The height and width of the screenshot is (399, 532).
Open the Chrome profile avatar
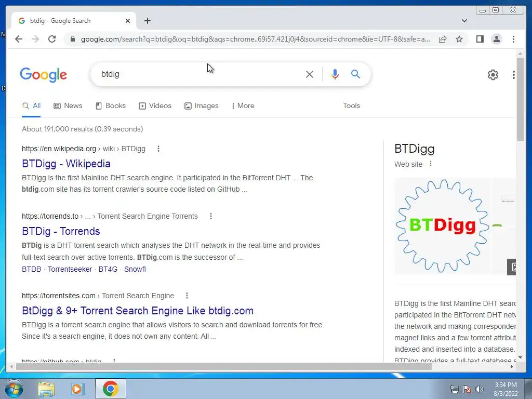point(496,39)
